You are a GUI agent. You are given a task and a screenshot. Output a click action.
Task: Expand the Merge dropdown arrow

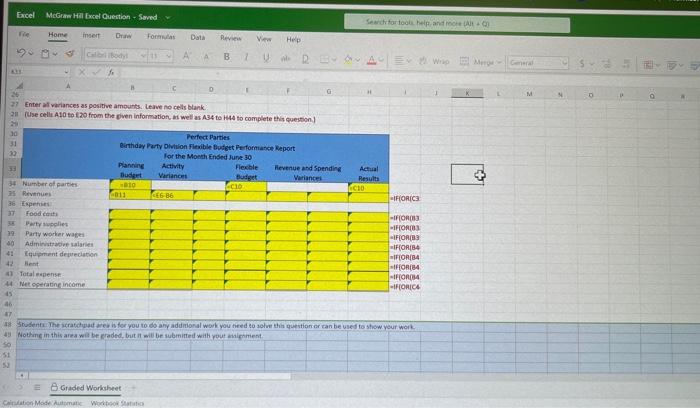499,62
